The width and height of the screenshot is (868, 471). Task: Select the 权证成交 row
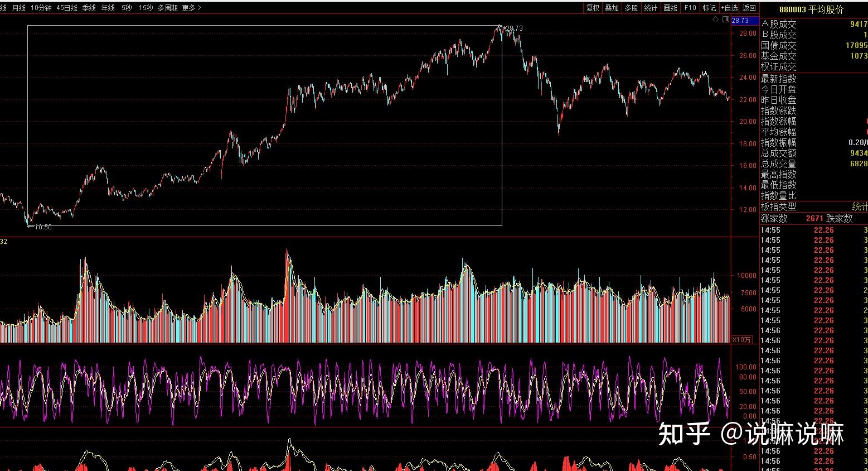coord(814,66)
